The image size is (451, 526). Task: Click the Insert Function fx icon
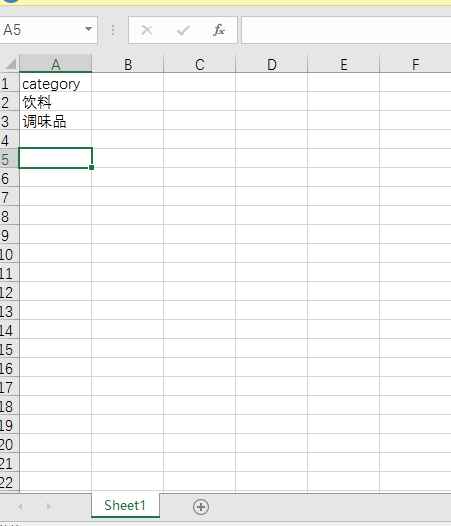coord(219,30)
